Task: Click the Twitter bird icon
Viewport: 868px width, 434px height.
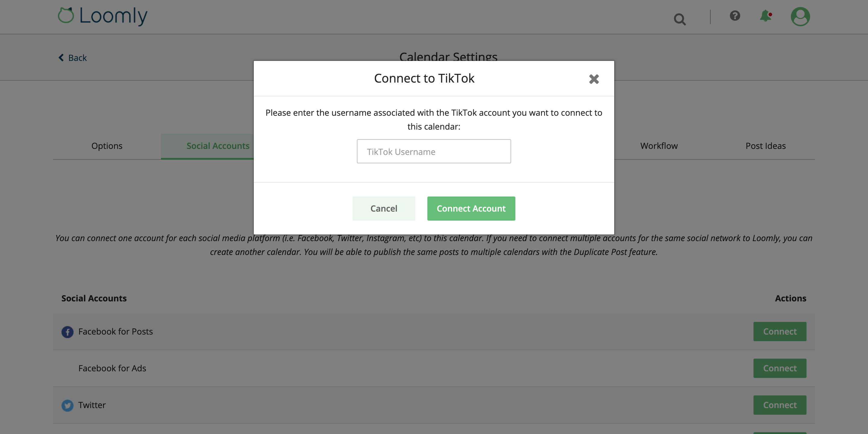Action: click(x=68, y=405)
